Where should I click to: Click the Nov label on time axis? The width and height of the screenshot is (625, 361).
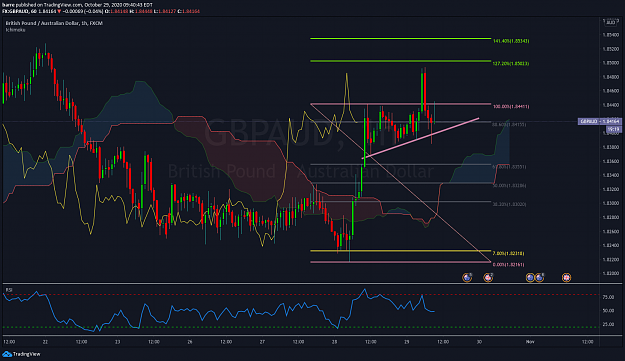[530, 342]
